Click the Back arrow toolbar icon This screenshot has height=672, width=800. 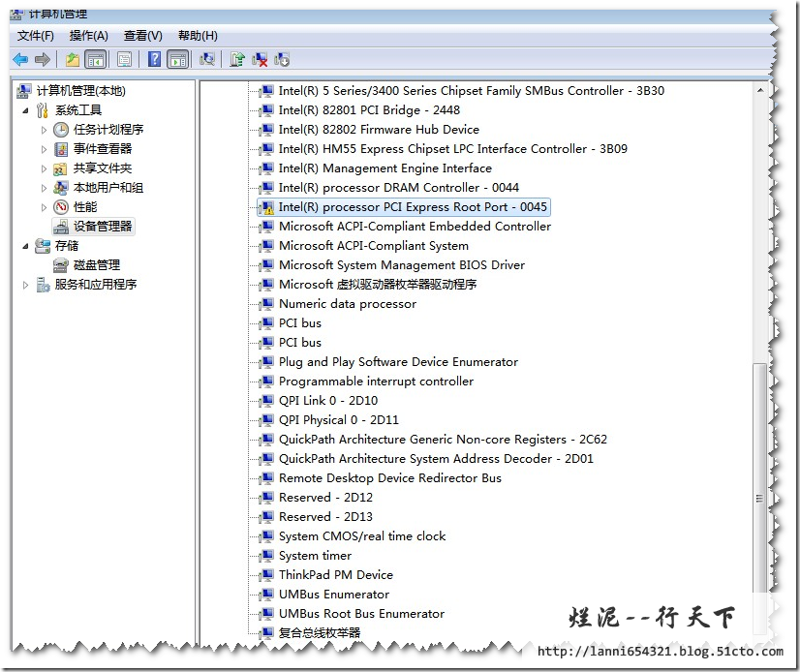(20, 60)
